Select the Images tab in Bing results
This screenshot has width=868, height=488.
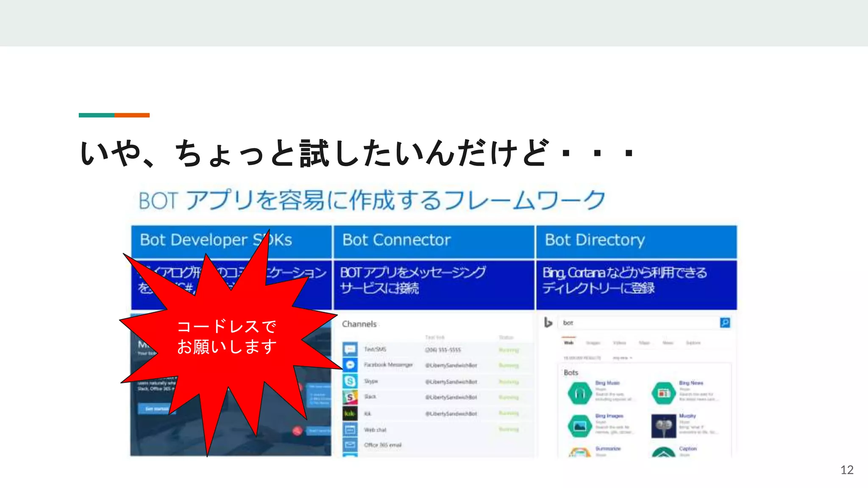click(593, 343)
